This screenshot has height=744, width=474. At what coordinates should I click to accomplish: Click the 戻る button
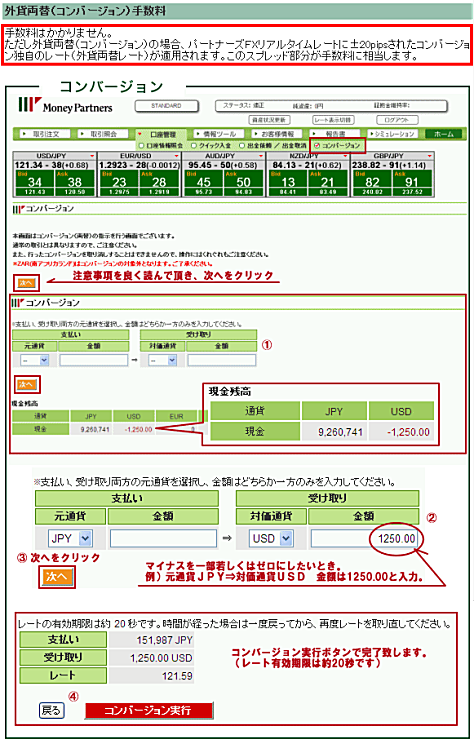[x=51, y=710]
